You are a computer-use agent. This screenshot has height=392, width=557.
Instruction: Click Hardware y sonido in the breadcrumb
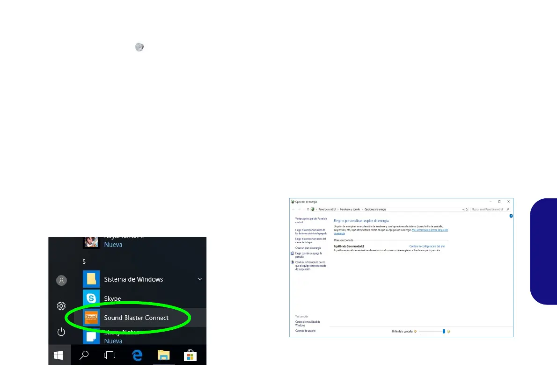tap(350, 210)
